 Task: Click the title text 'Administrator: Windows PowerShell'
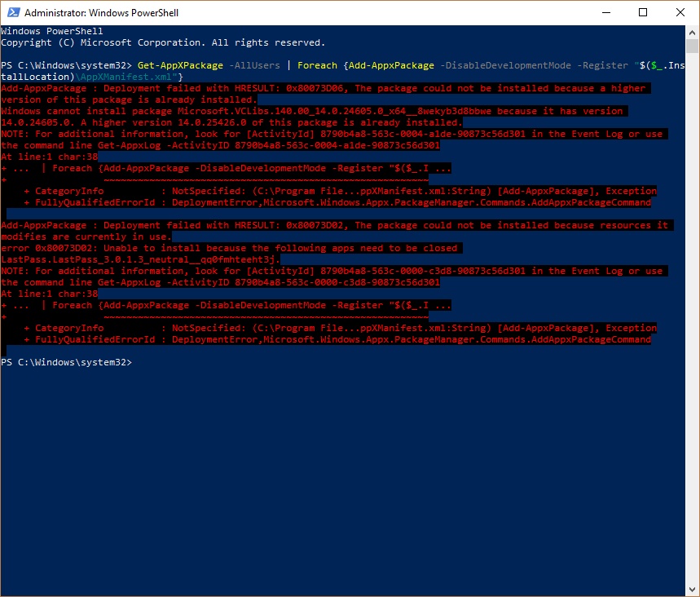[x=101, y=12]
